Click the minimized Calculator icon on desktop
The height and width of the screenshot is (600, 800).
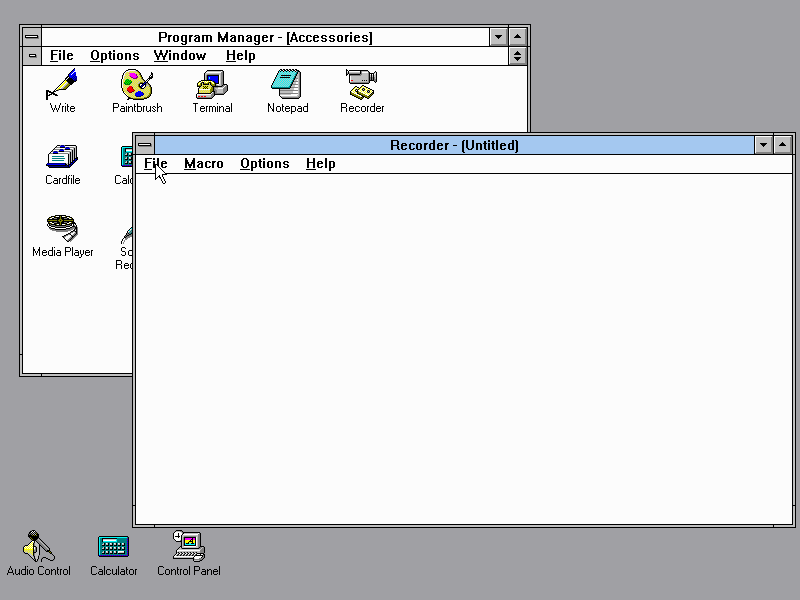pos(113,546)
